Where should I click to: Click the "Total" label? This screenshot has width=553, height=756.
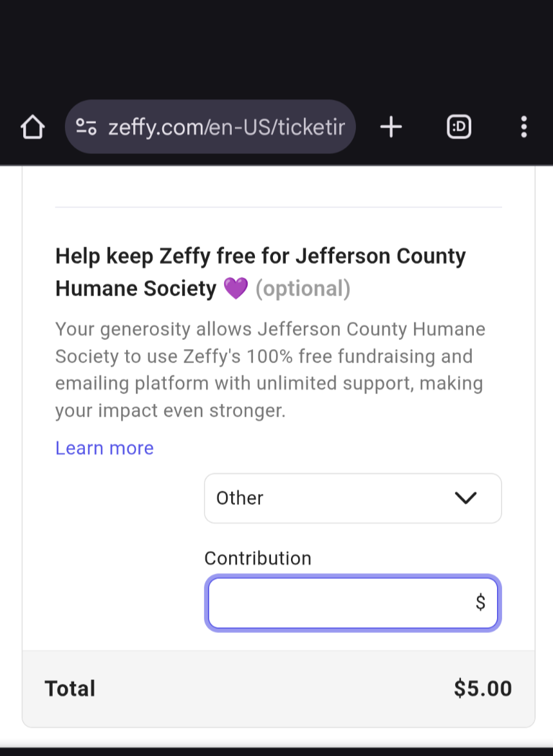(70, 688)
